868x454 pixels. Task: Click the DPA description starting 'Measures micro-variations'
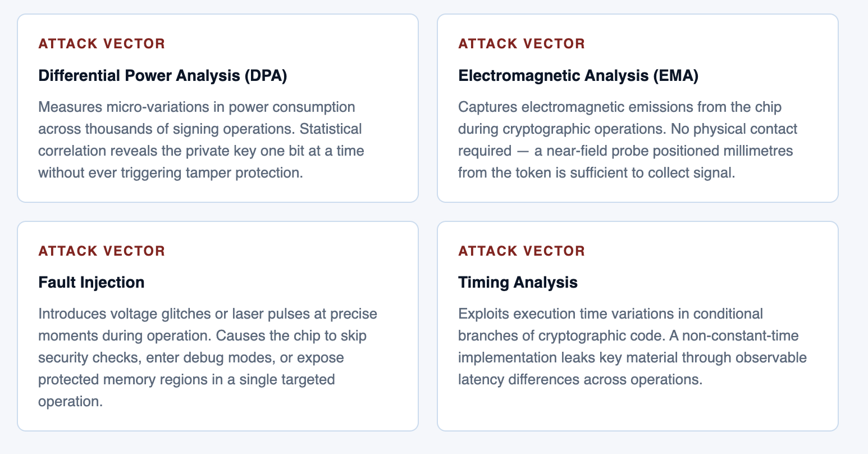(x=201, y=140)
